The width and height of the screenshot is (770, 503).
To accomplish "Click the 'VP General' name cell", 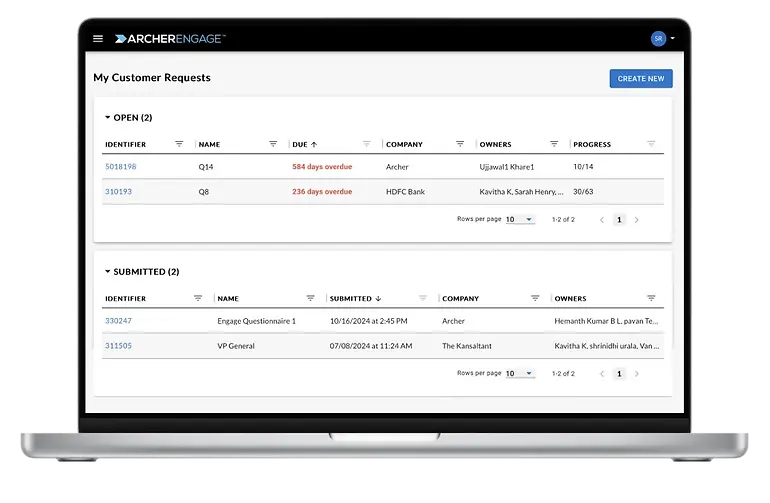I will (x=236, y=346).
